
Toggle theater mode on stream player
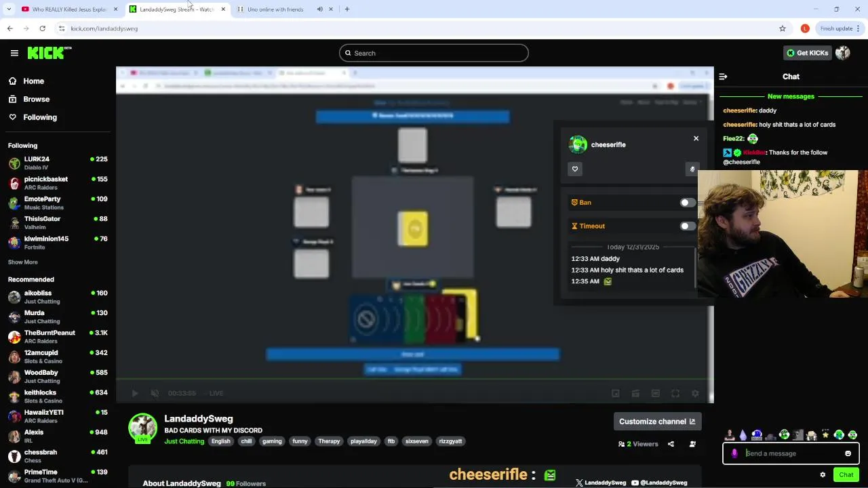tap(655, 393)
